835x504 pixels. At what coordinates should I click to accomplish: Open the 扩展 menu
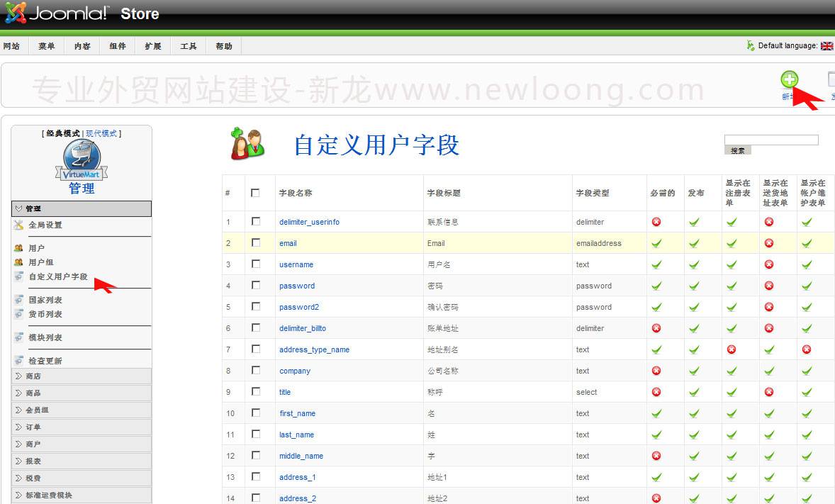click(x=152, y=45)
